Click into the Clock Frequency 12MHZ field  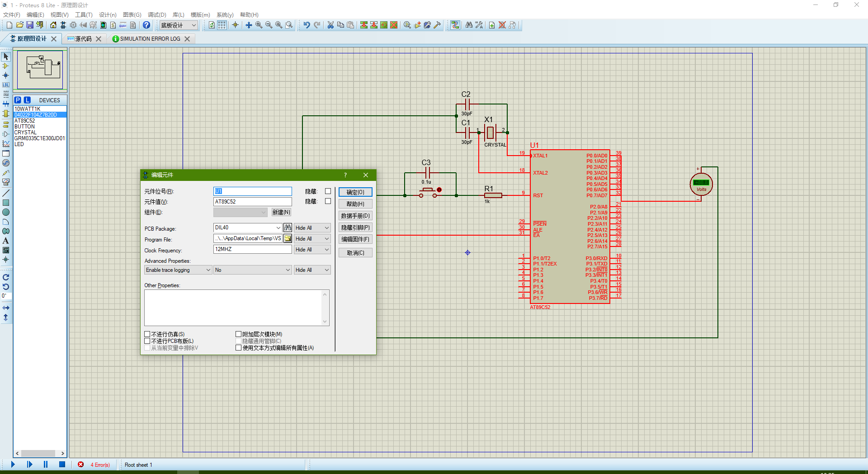252,249
